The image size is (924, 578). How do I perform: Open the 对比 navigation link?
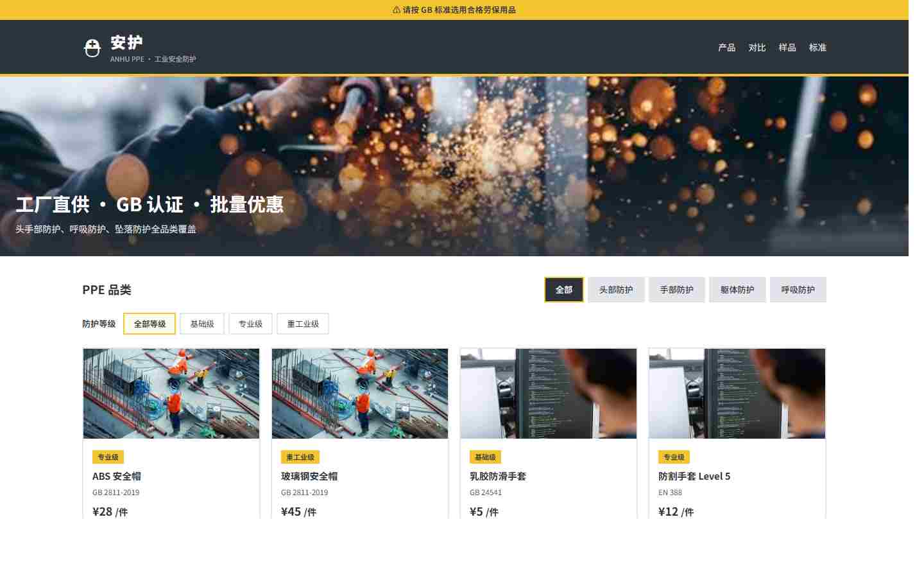click(757, 48)
